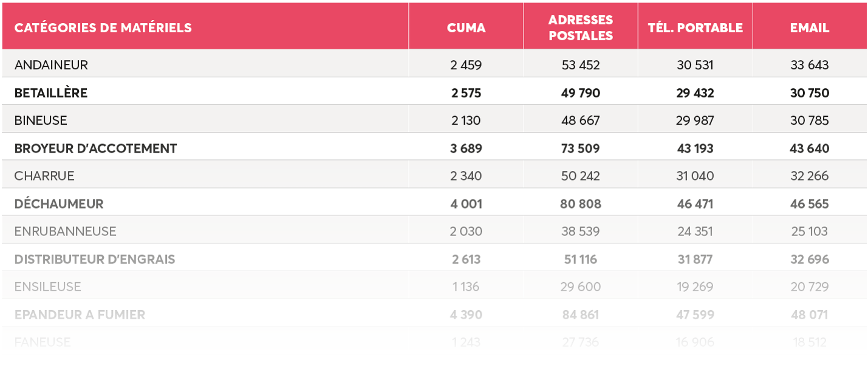
Task: Click ANDAINEUR's CUMA value 2 459
Action: click(x=466, y=65)
